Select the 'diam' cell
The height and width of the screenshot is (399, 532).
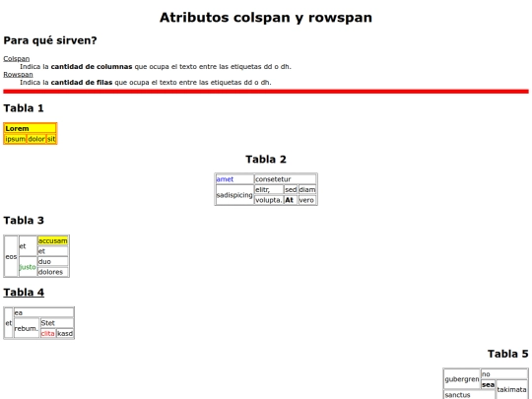coord(307,190)
